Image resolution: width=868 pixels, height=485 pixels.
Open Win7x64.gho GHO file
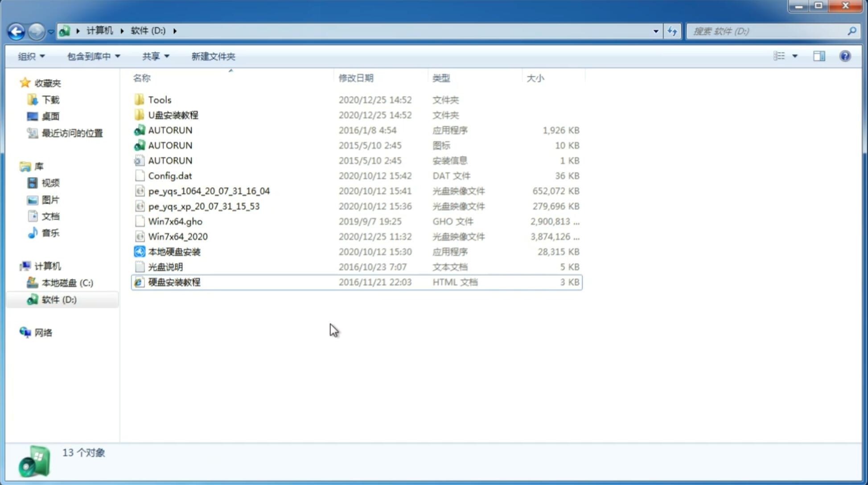[175, 221]
